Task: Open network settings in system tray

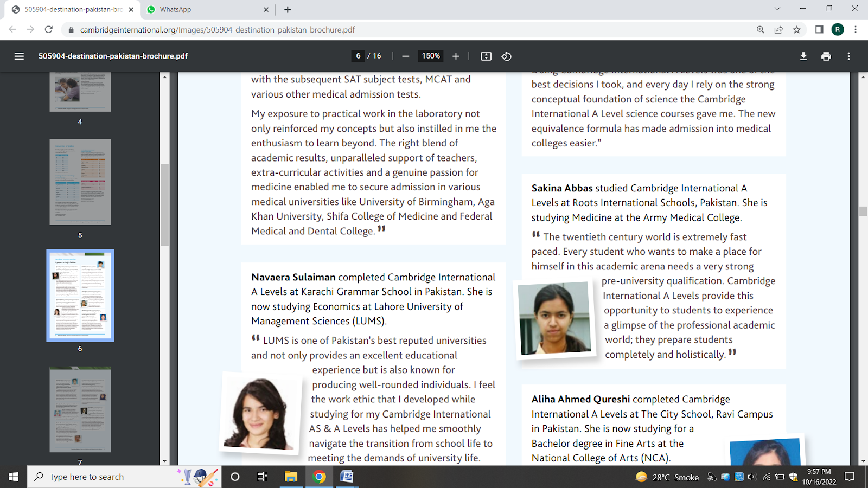Action: tap(766, 477)
